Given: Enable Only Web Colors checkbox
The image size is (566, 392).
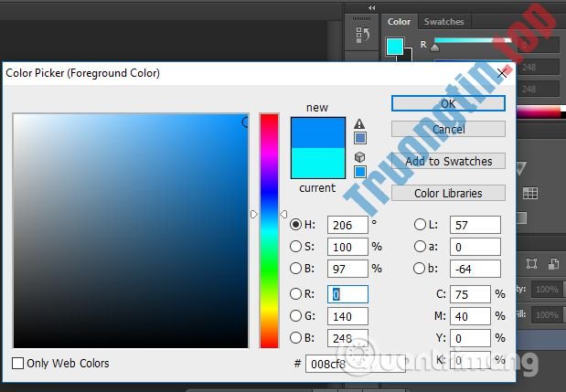Looking at the screenshot, I should pos(17,363).
